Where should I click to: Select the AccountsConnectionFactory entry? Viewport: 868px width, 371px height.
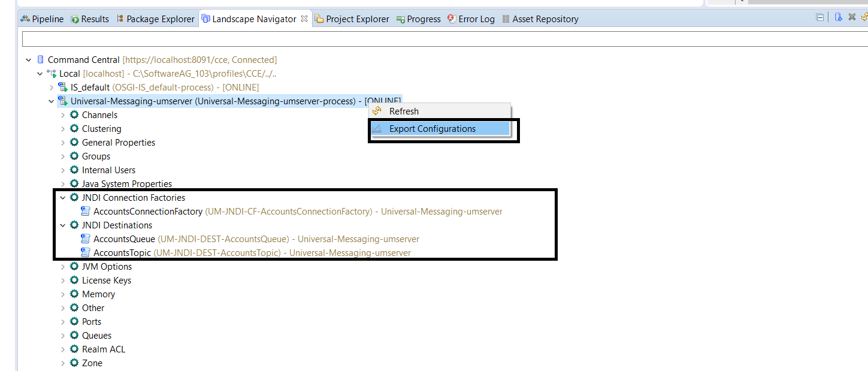297,212
